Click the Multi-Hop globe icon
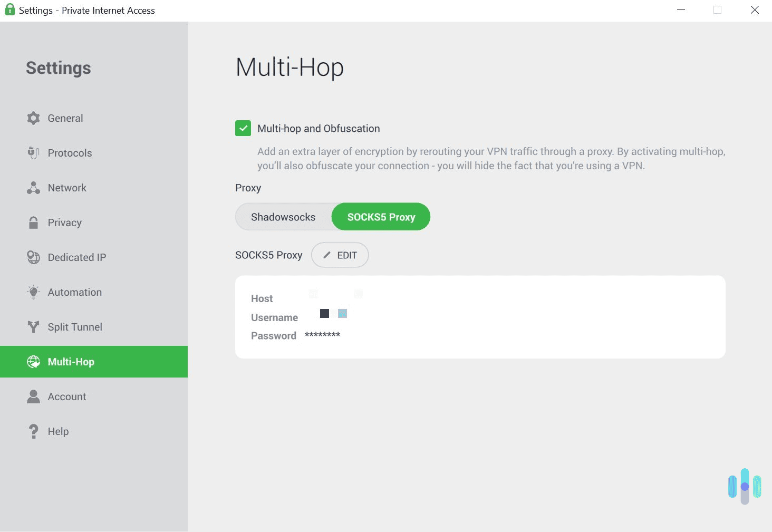Image resolution: width=772 pixels, height=532 pixels. 33,362
